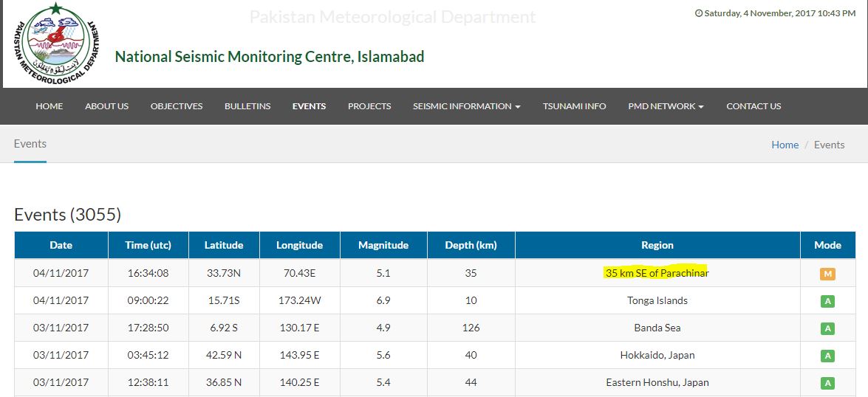This screenshot has height=397, width=868.
Task: Click the highlighted 35 km SE of Parachinar region
Action: (x=657, y=273)
